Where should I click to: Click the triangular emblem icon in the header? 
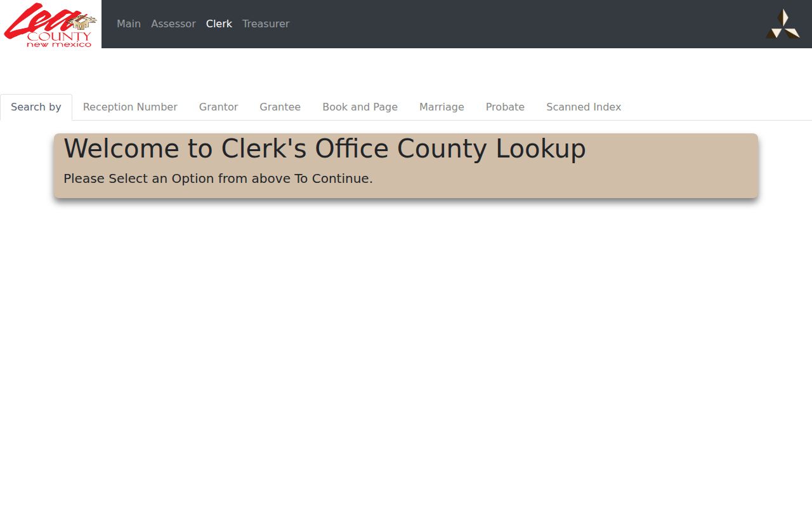[x=782, y=24]
